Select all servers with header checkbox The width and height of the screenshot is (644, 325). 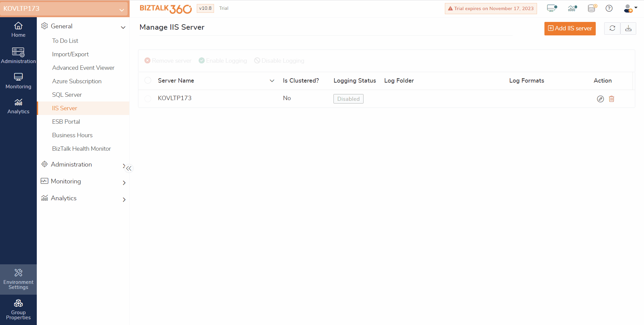148,81
